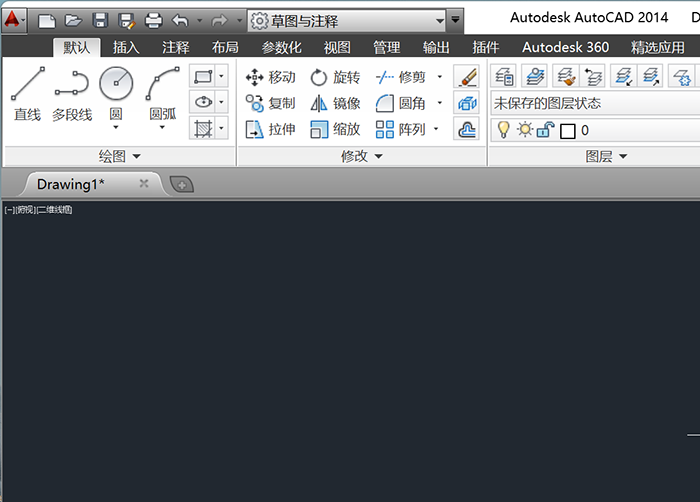Image resolution: width=700 pixels, height=502 pixels.
Task: Expand the Circle tool options arrow
Action: click(x=116, y=127)
